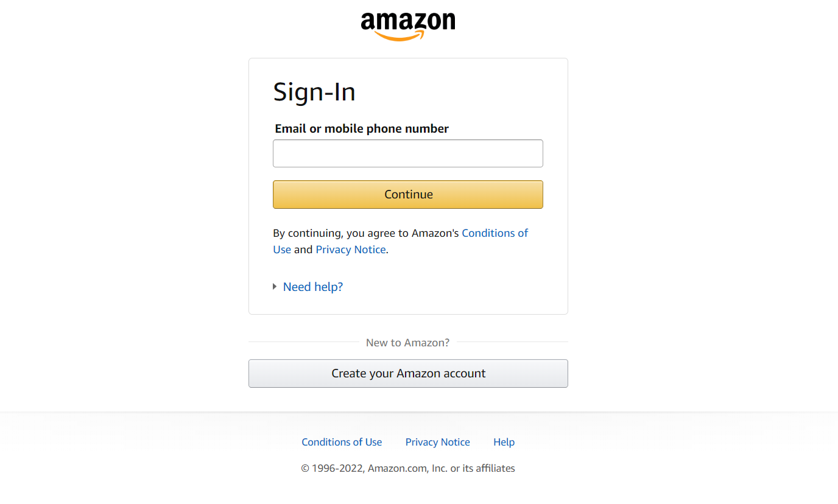Focus the email or phone number field
Viewport: 838px width, 504px height.
click(x=407, y=153)
